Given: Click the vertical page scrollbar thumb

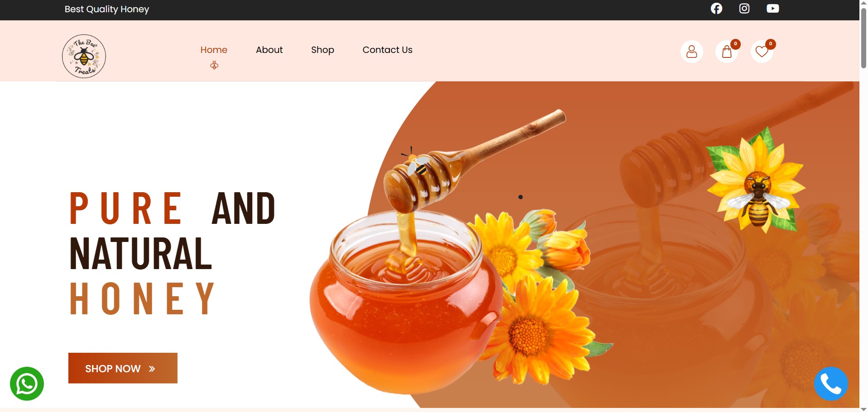Looking at the screenshot, I should coord(863,38).
